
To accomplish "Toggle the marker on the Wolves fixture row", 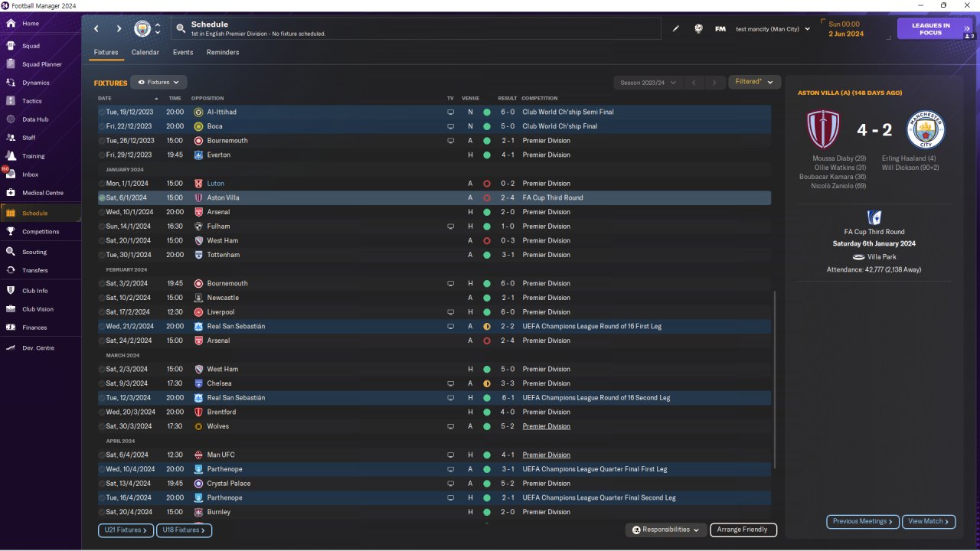I will click(102, 426).
